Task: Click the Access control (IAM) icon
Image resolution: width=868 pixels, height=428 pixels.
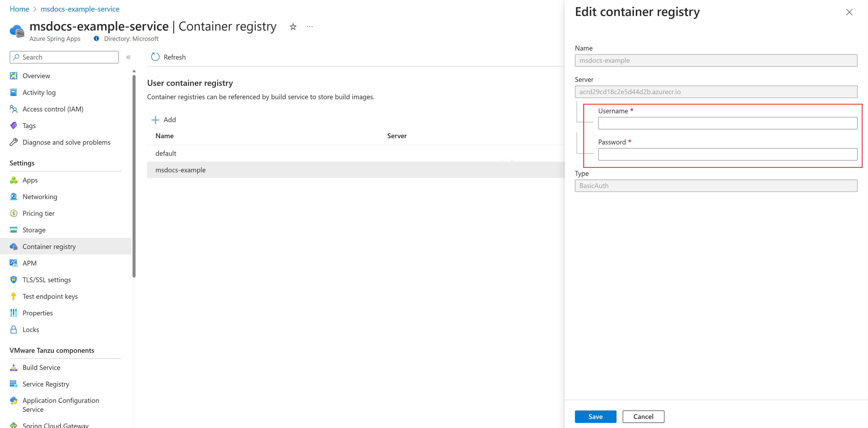Action: (x=13, y=109)
